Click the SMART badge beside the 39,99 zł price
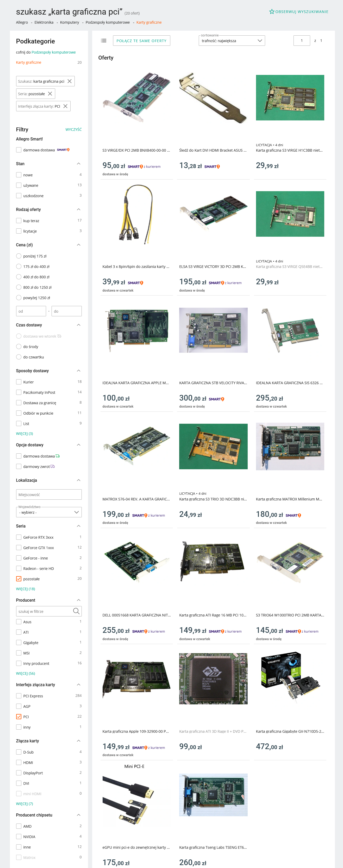Screen dimensions: 343x868 click(x=135, y=283)
